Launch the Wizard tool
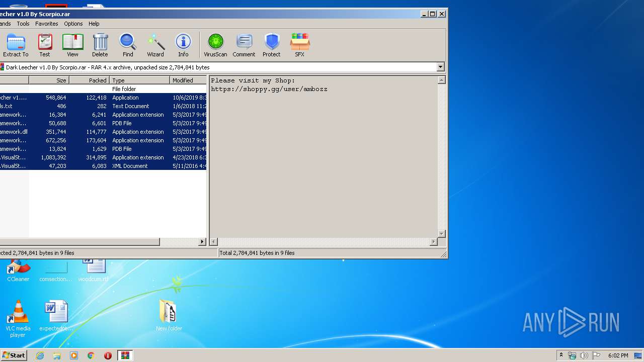644x362 pixels. (155, 45)
